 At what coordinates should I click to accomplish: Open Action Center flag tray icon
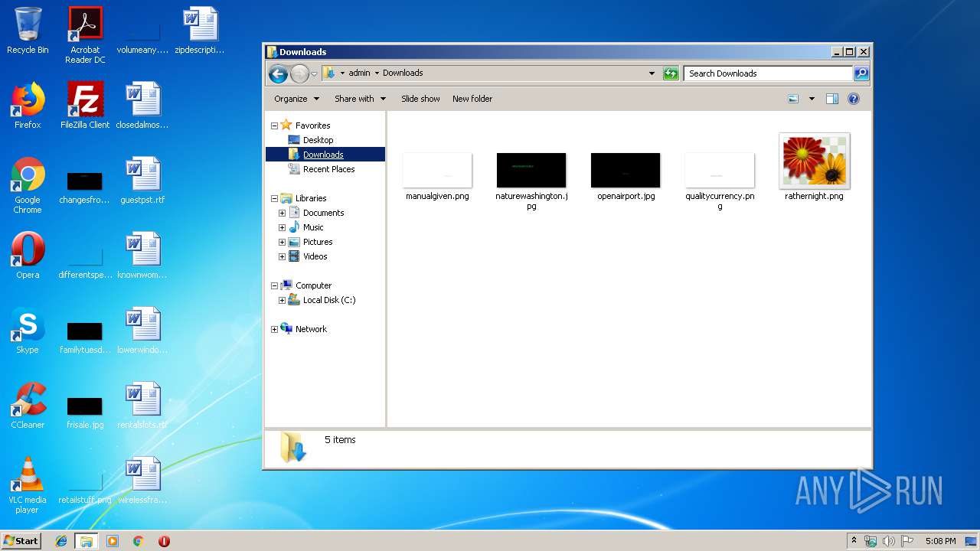click(907, 541)
